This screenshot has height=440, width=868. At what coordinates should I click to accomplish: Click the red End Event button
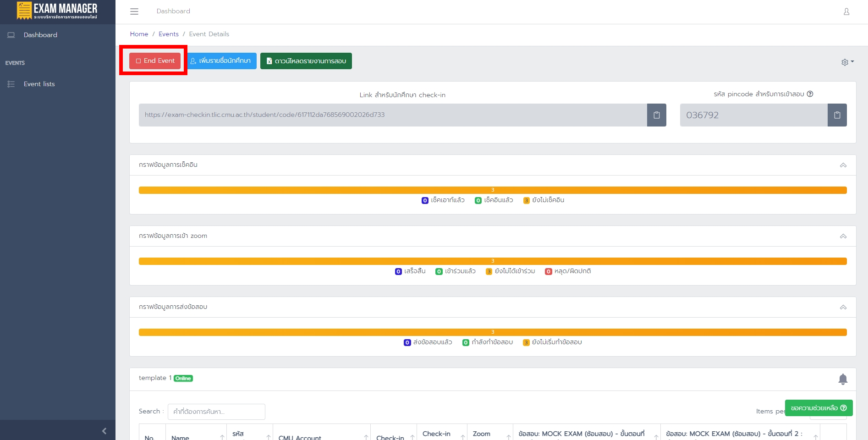(155, 60)
